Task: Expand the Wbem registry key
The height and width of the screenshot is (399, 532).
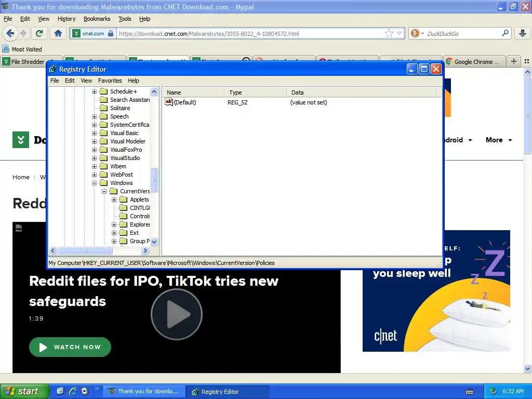Action: 95,166
